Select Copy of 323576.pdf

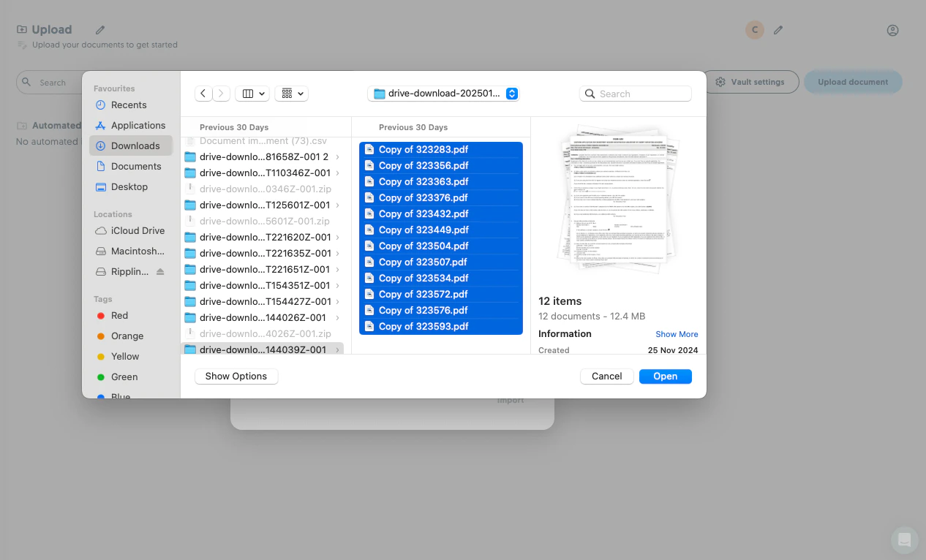[x=441, y=310]
